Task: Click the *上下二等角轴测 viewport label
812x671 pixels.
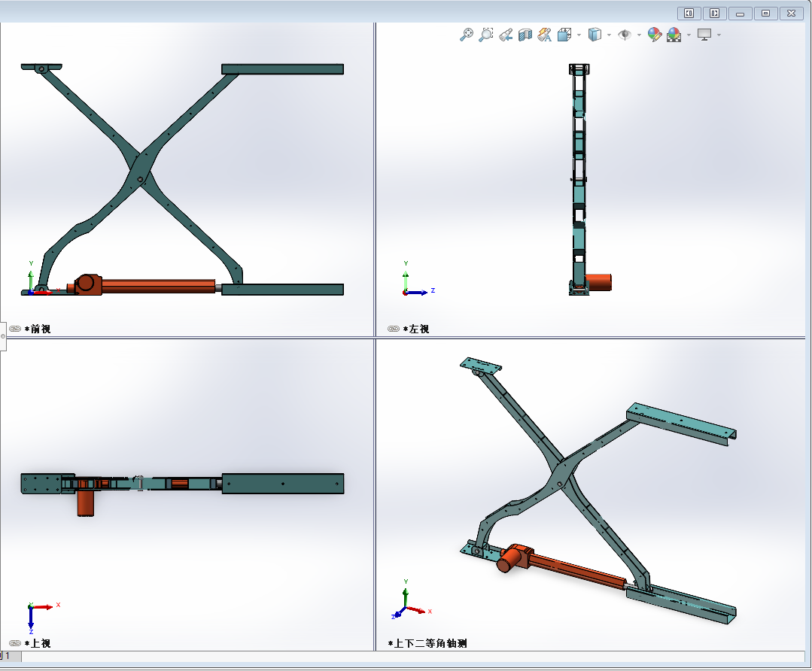Action: (427, 643)
